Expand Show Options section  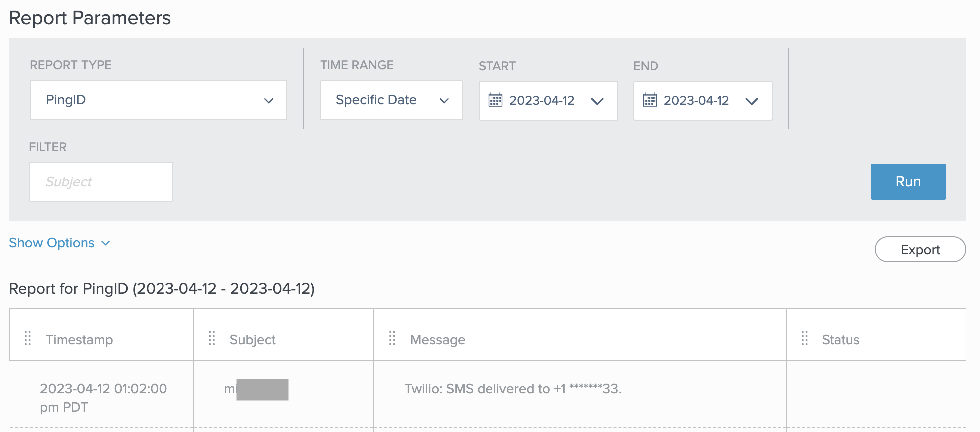59,243
